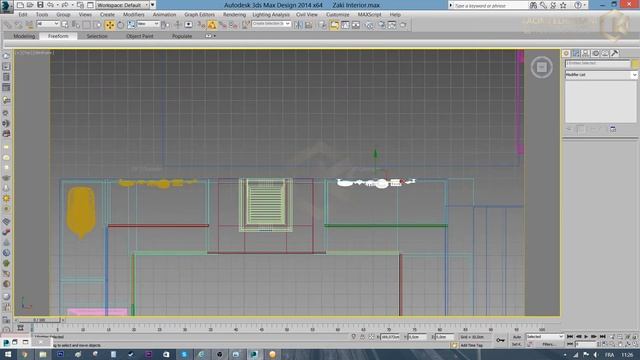This screenshot has width=640, height=360.
Task: Click the Mirror tool icon
Action: click(x=298, y=25)
